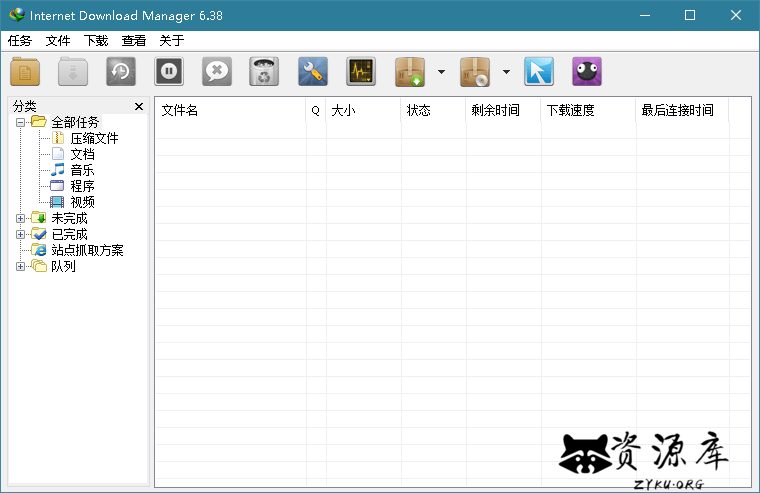760x493 pixels.
Task: Select 队列 folder
Action: click(63, 266)
